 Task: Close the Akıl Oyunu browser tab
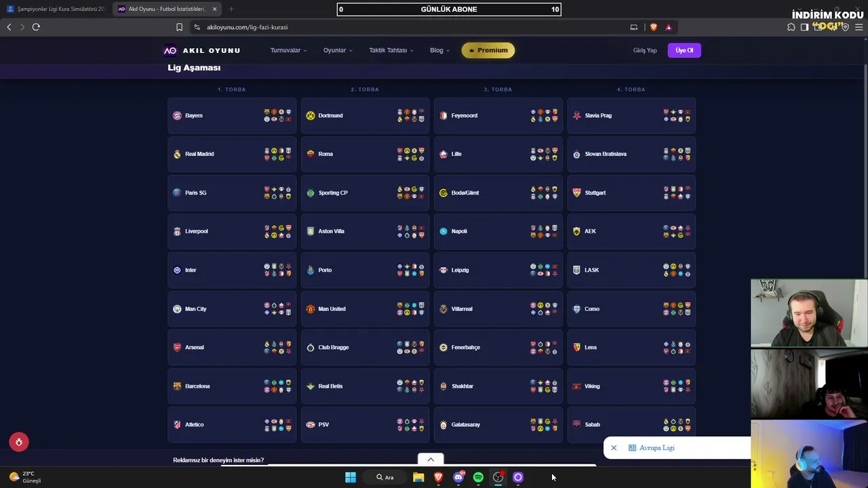click(x=214, y=9)
